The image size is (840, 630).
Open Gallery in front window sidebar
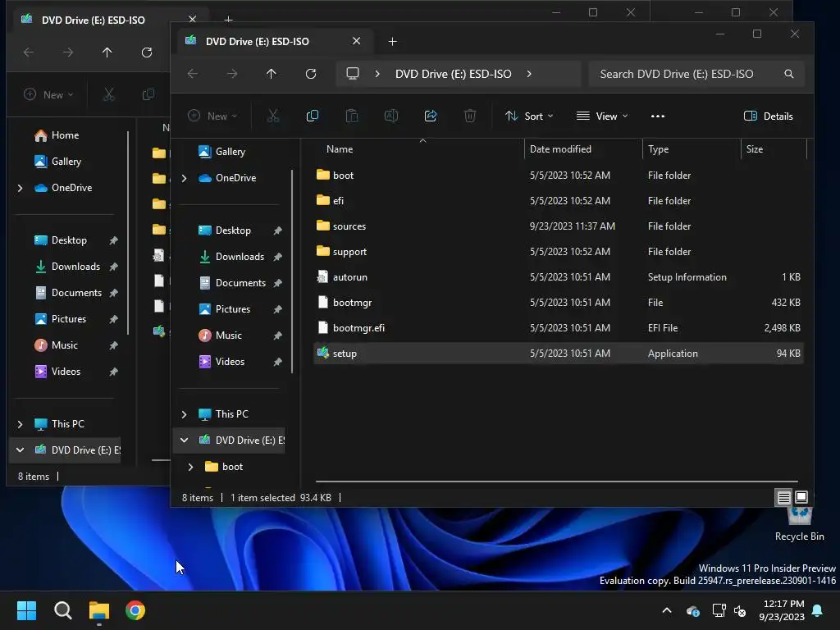230,152
